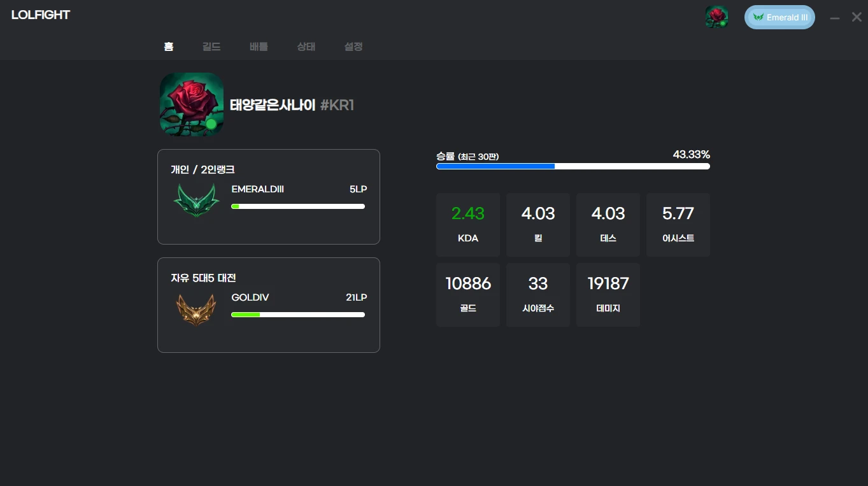Open the 배틀 tab
Viewport: 868px width, 486px height.
[259, 46]
